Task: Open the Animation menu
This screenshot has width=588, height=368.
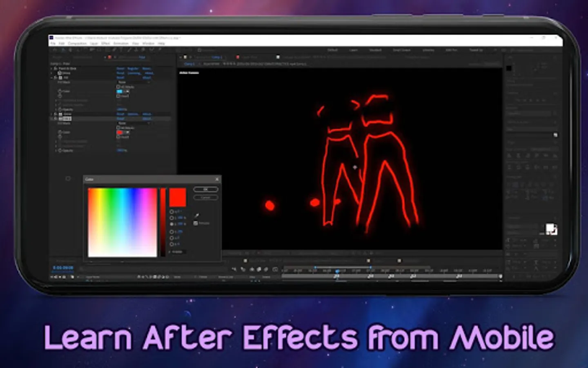Action: coord(121,43)
